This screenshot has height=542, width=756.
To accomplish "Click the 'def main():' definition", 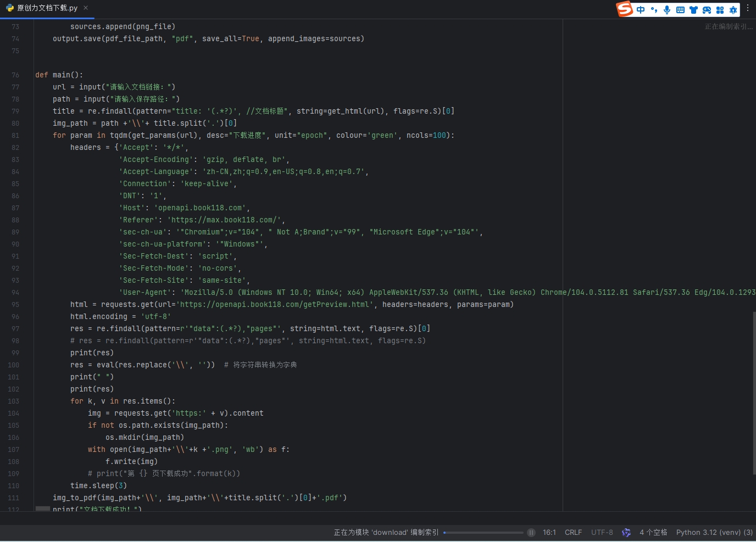I will pyautogui.click(x=59, y=75).
